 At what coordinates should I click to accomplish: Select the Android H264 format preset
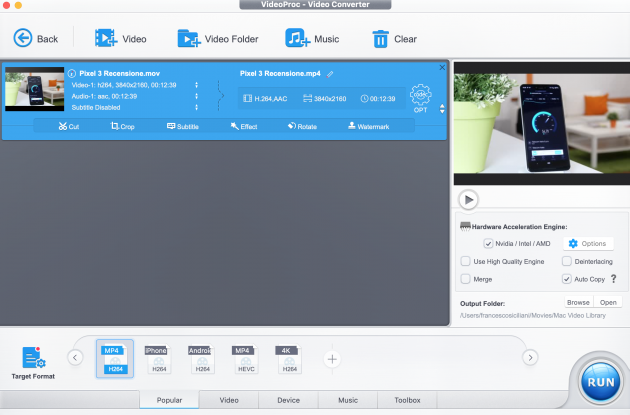[x=200, y=359]
